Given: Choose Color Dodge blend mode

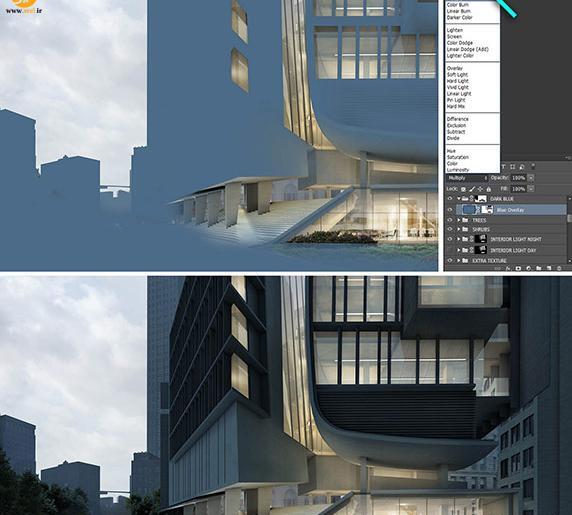Looking at the screenshot, I should coord(460,43).
